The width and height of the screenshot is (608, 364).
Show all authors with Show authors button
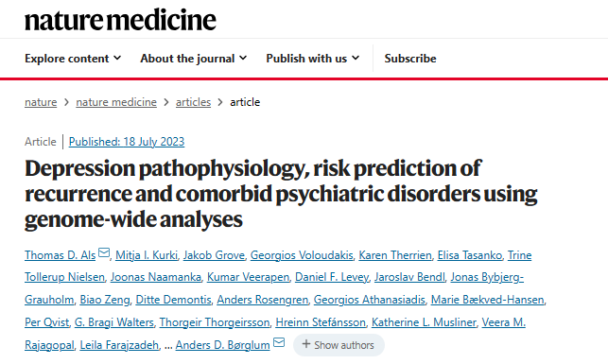339,345
